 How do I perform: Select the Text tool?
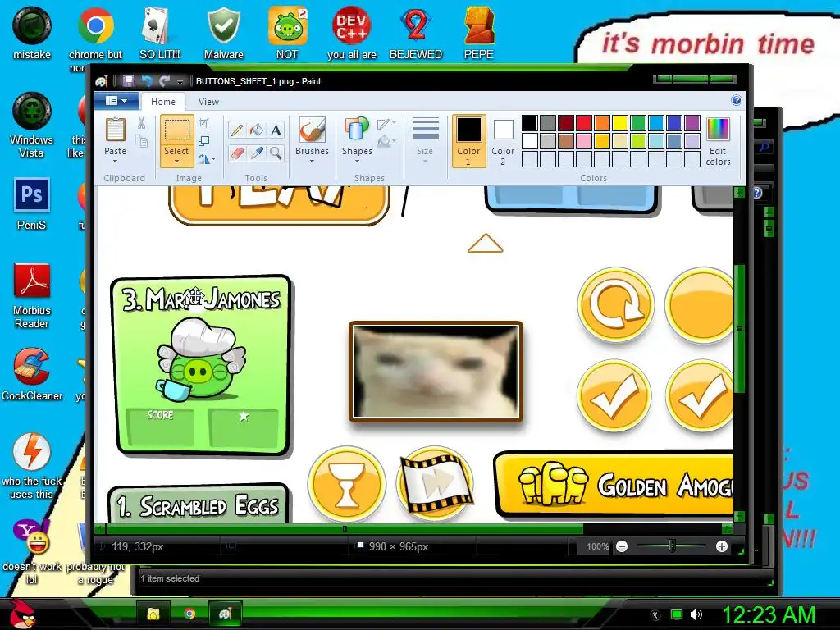pyautogui.click(x=276, y=130)
